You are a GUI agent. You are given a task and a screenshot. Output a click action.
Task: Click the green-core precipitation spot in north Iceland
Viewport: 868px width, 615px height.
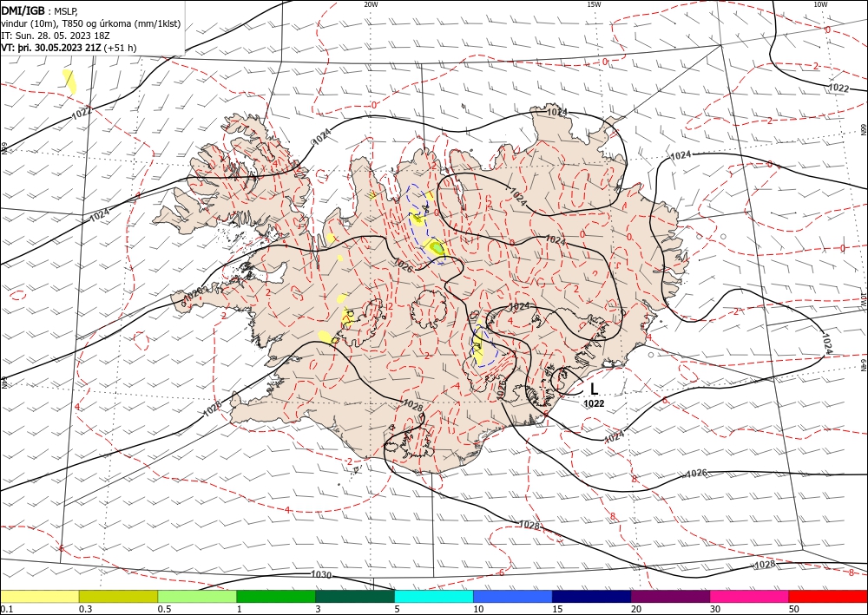pos(437,248)
